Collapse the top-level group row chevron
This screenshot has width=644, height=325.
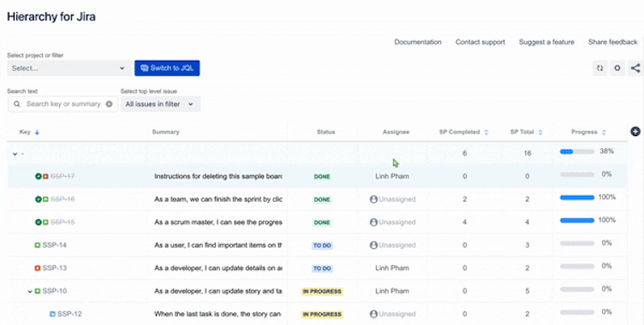(15, 154)
